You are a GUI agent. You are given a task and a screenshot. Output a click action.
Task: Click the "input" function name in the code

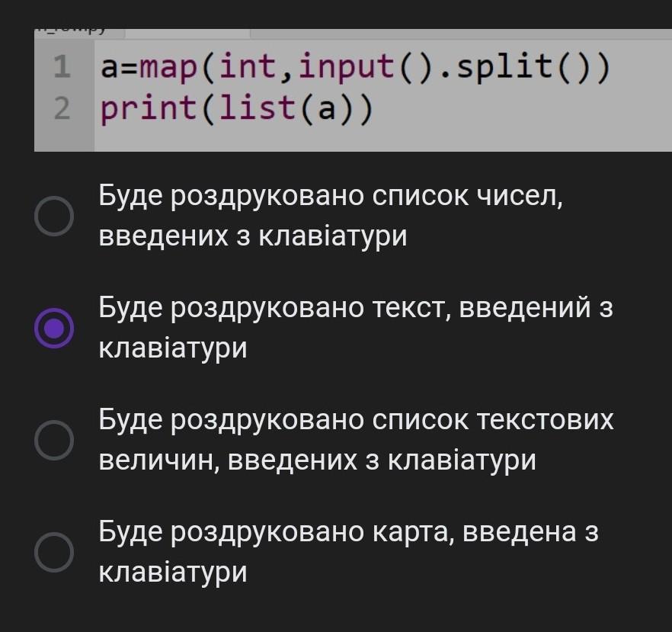click(347, 68)
